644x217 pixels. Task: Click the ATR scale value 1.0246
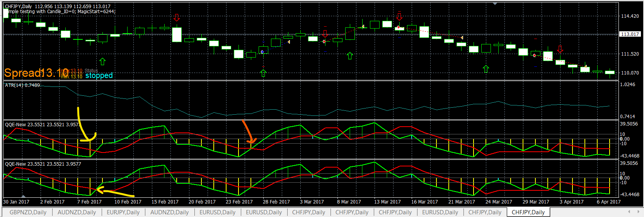[x=628, y=85]
